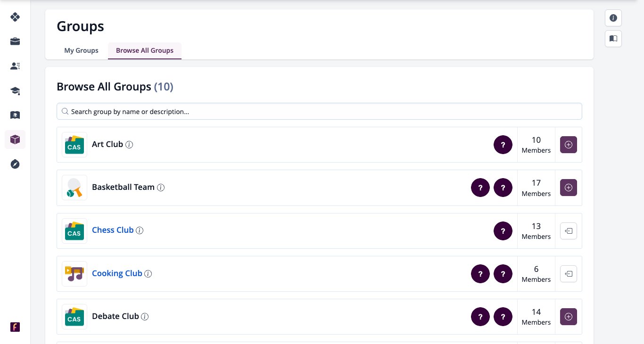Leave the Cooking Club group

(x=569, y=274)
